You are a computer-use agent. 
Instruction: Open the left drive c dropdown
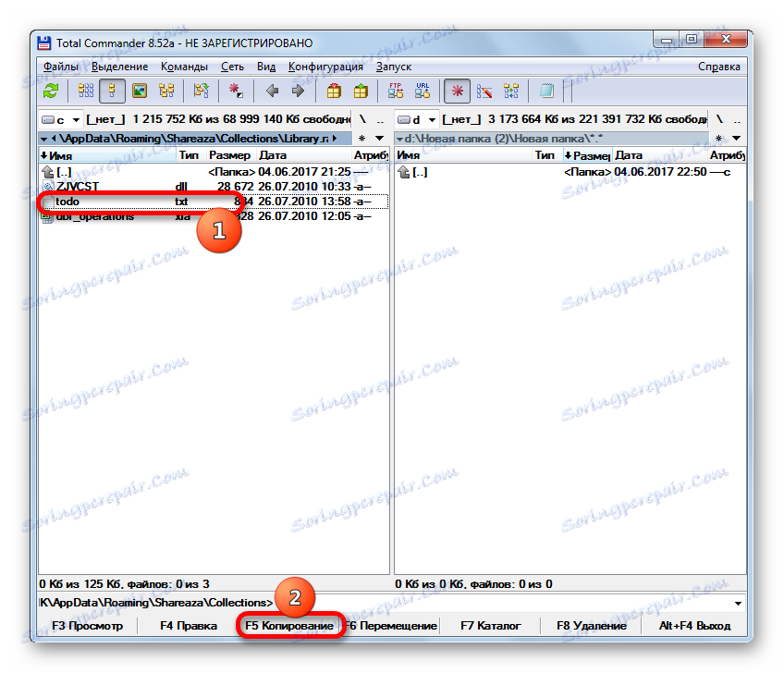point(60,119)
